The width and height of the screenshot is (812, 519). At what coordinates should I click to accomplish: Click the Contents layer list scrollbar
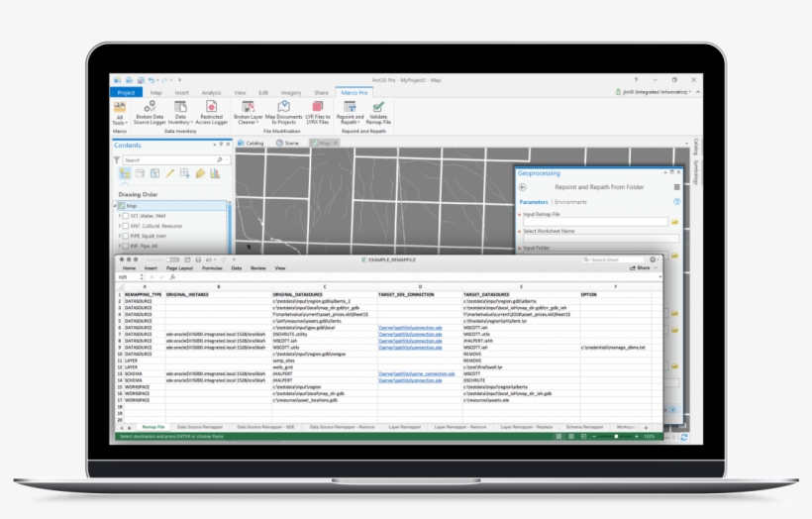229,227
